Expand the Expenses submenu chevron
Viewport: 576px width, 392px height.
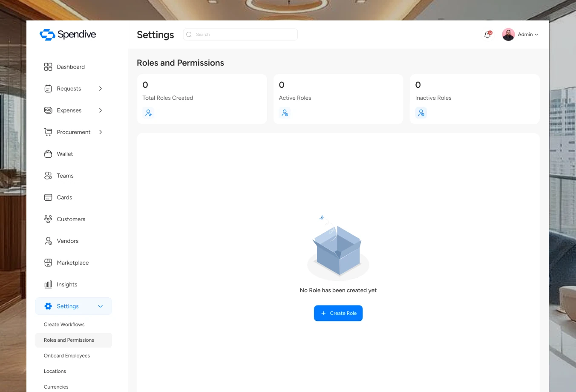[x=101, y=110]
